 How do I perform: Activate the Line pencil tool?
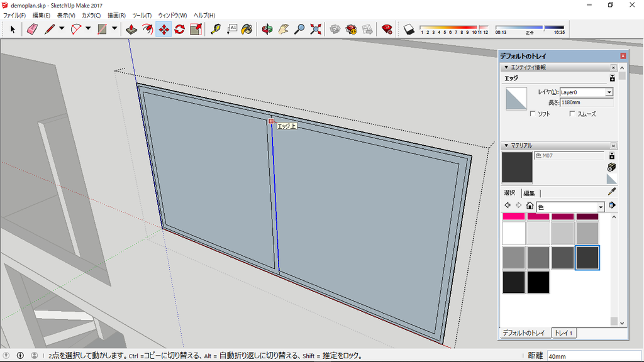tap(50, 29)
